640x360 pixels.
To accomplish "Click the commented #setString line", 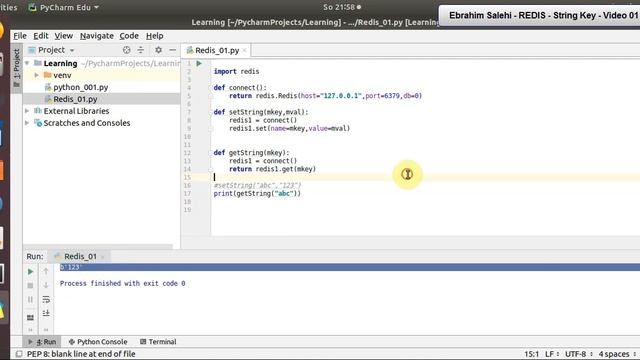I will [x=258, y=185].
